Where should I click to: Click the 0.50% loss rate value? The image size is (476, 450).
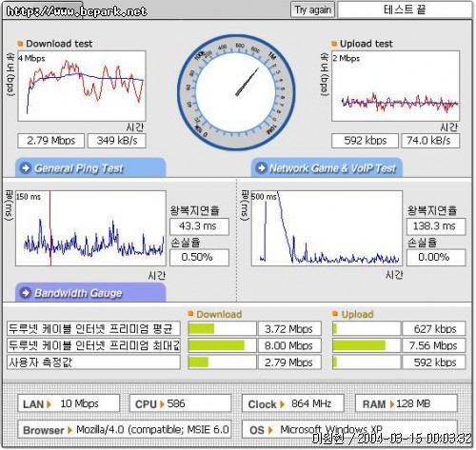tap(199, 257)
